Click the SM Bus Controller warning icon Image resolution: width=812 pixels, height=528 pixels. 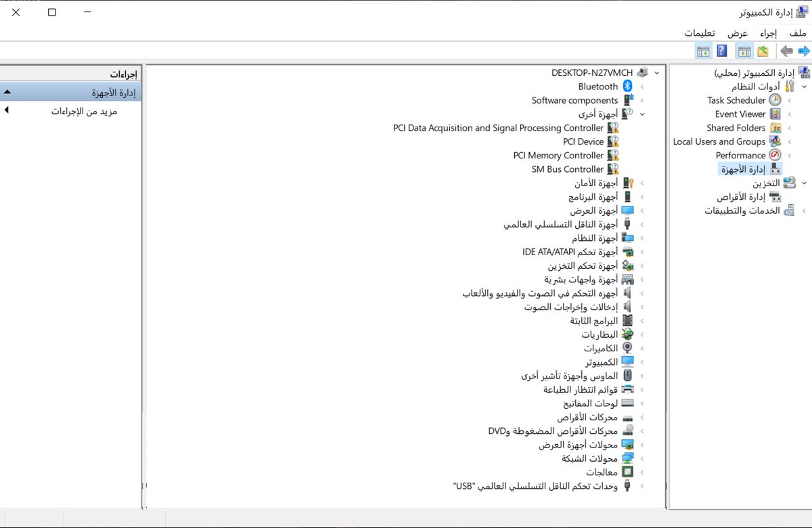tap(613, 169)
